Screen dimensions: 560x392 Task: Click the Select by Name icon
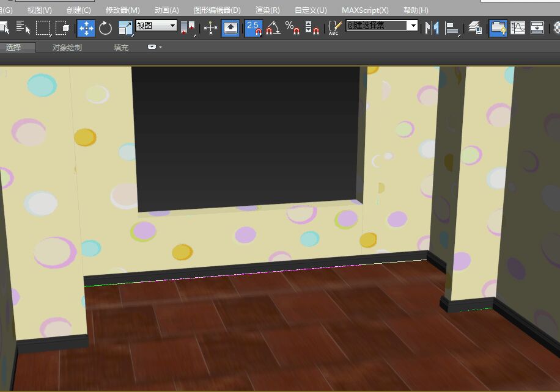23,27
